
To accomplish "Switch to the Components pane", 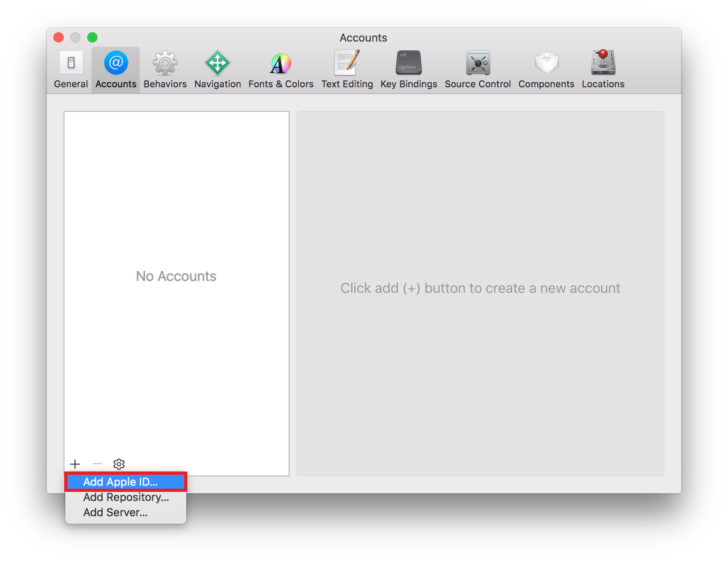I will pyautogui.click(x=545, y=69).
